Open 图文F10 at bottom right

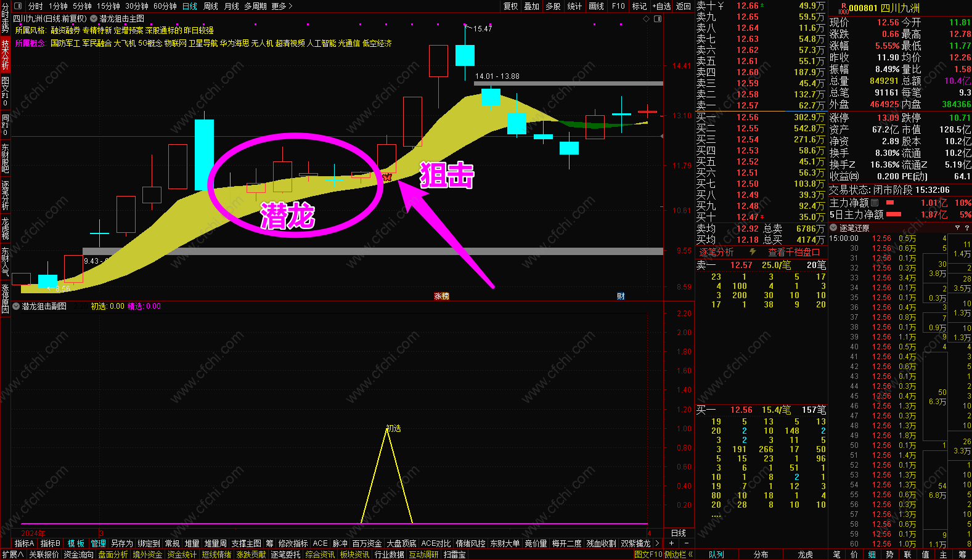tap(648, 554)
